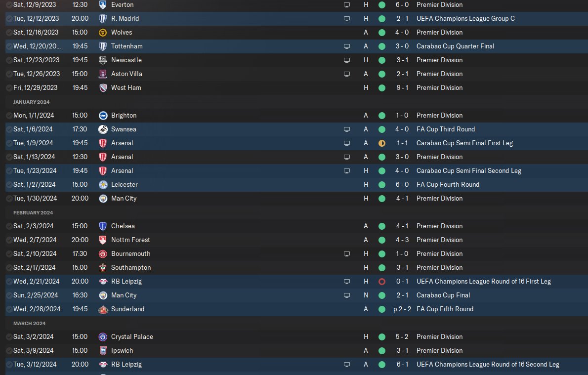Select Brighton's club badge icon

[103, 116]
